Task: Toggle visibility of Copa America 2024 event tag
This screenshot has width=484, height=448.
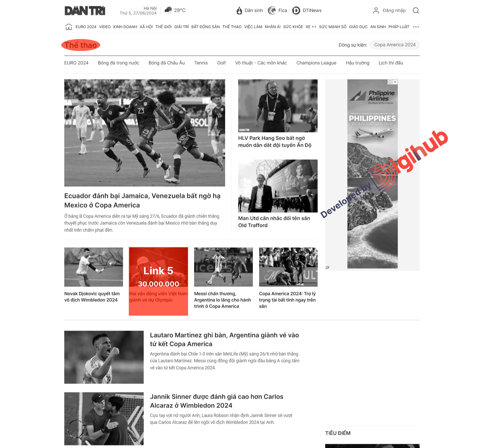Action: (394, 45)
